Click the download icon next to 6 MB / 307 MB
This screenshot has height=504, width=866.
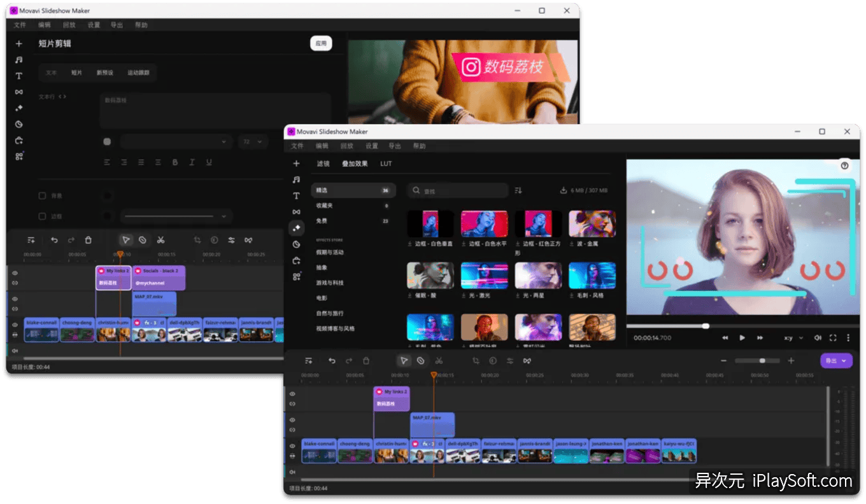tap(563, 190)
